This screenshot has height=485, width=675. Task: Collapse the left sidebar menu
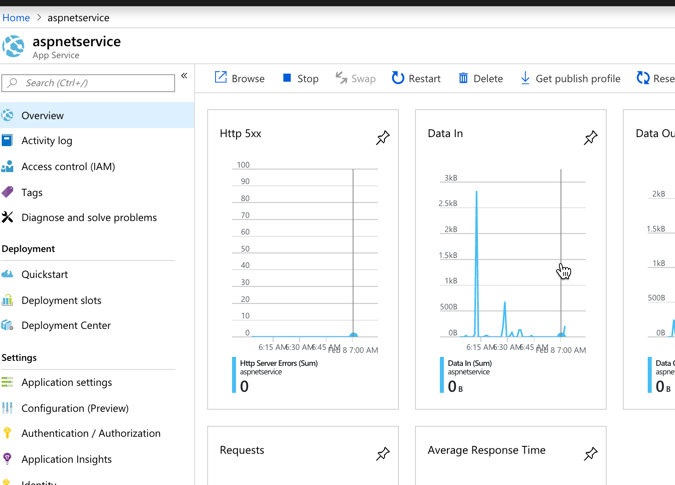coord(184,76)
